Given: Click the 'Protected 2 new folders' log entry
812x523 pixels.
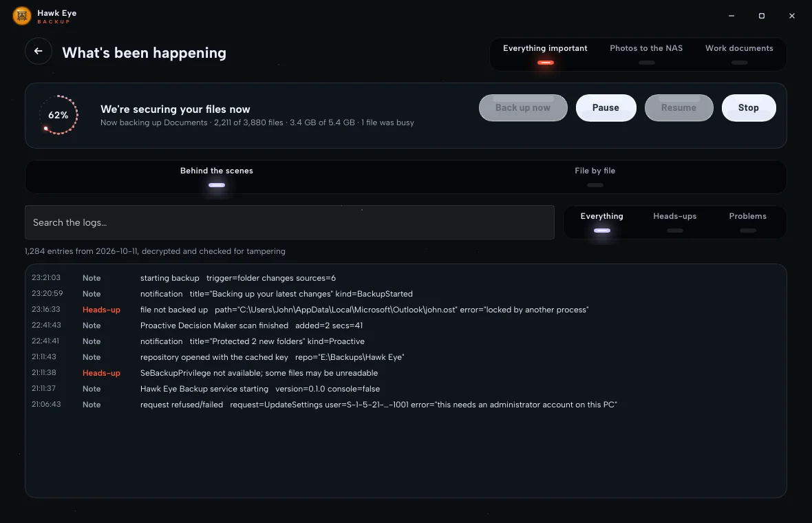Looking at the screenshot, I should click(x=405, y=341).
